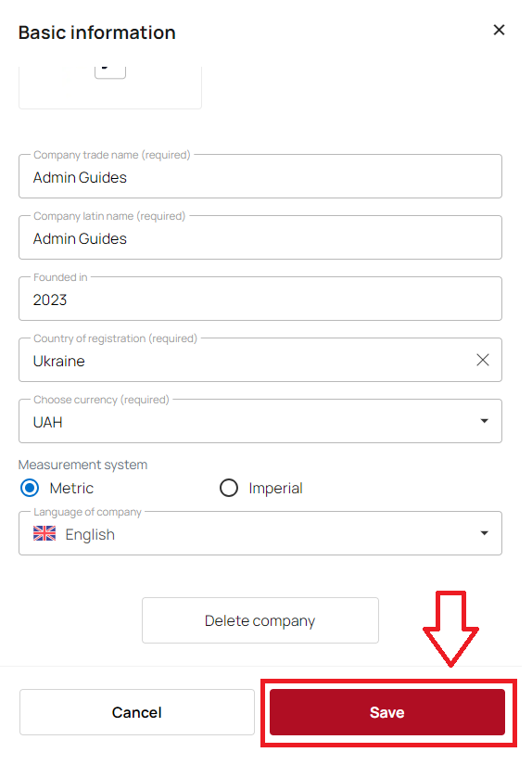Expand the Language of company dropdown

pyautogui.click(x=484, y=533)
